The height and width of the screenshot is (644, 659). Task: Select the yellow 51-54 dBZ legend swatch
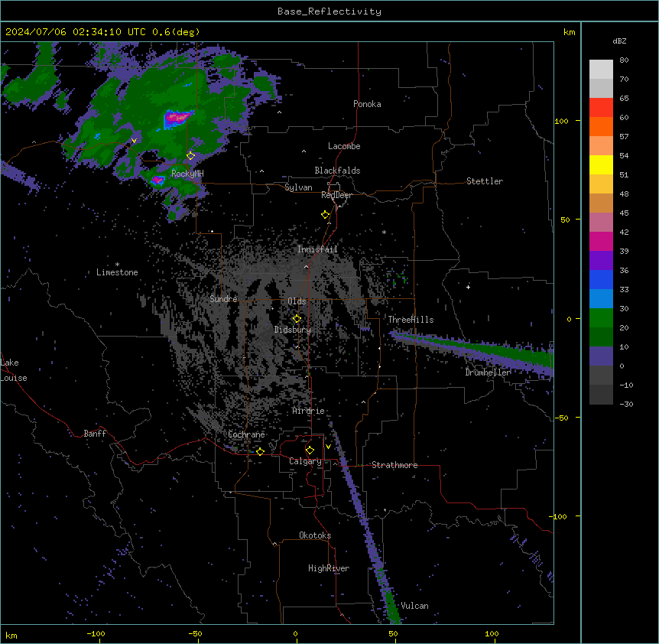[x=601, y=164]
